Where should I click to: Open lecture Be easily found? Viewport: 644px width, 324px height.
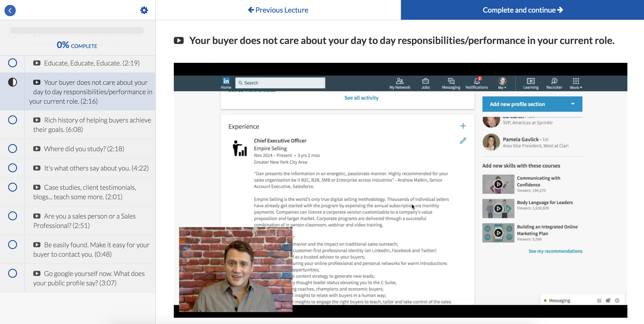pos(91,249)
